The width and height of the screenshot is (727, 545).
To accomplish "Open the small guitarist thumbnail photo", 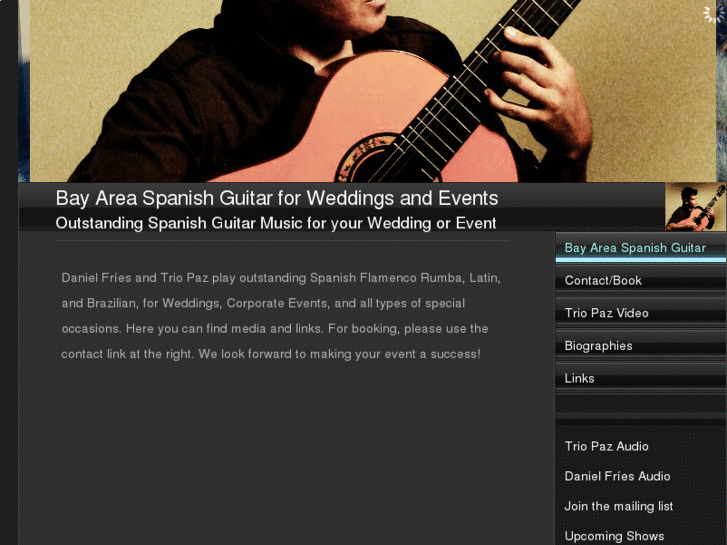I will 695,207.
